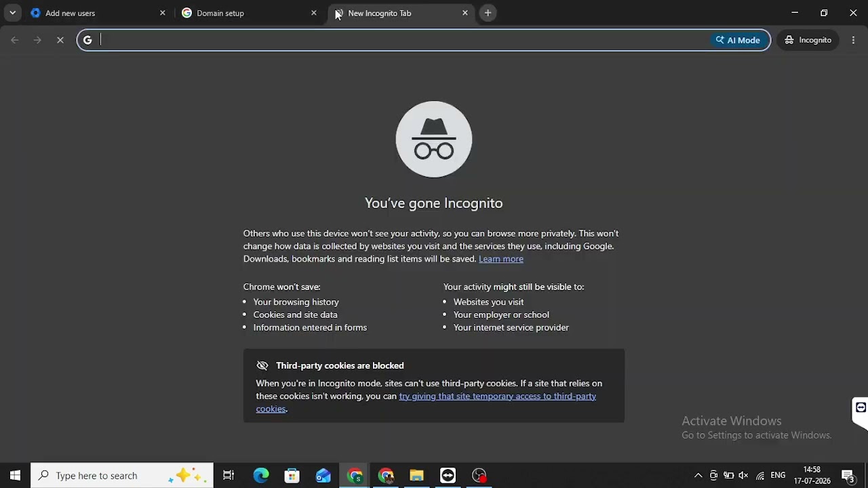Click the "Your browsing history" bullet
The height and width of the screenshot is (488, 868).
point(296,302)
